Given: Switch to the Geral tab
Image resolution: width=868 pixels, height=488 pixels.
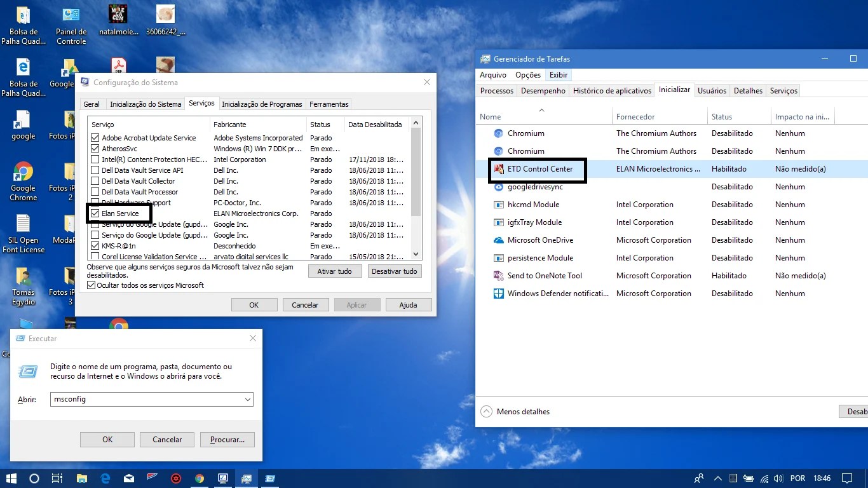Looking at the screenshot, I should (x=92, y=104).
